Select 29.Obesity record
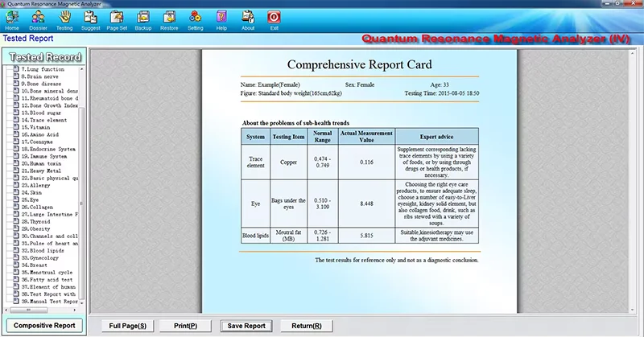Image resolution: width=644 pixels, height=337 pixels. click(35, 228)
